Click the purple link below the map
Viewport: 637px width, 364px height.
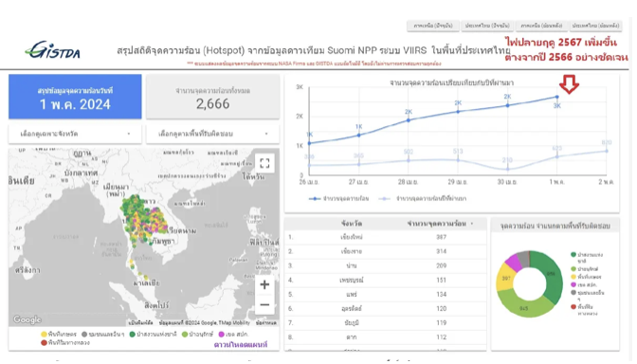241,344
